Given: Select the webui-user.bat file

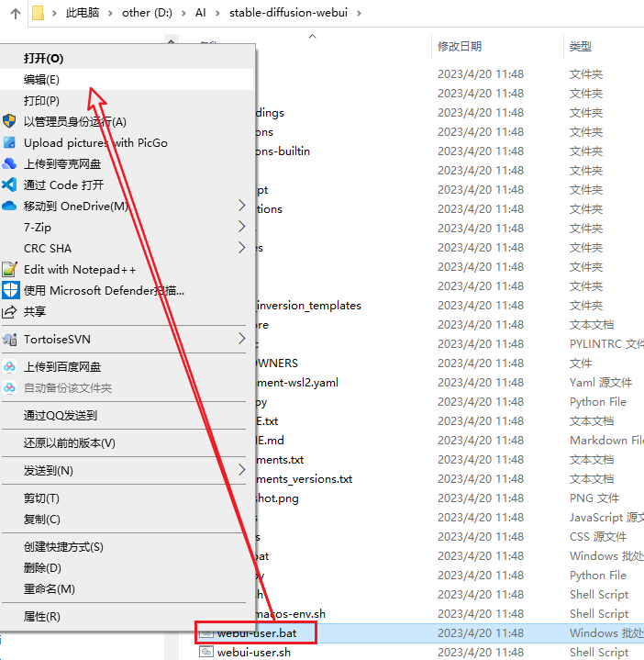Looking at the screenshot, I should [x=257, y=632].
